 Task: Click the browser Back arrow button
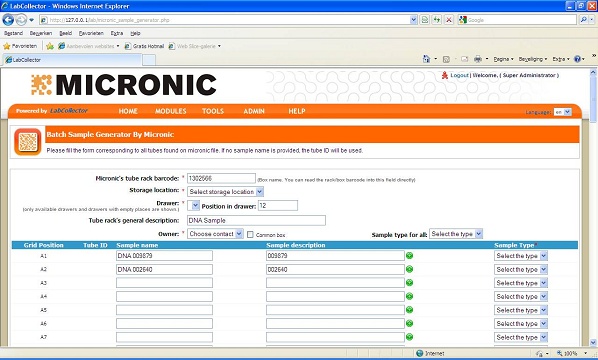(8, 19)
